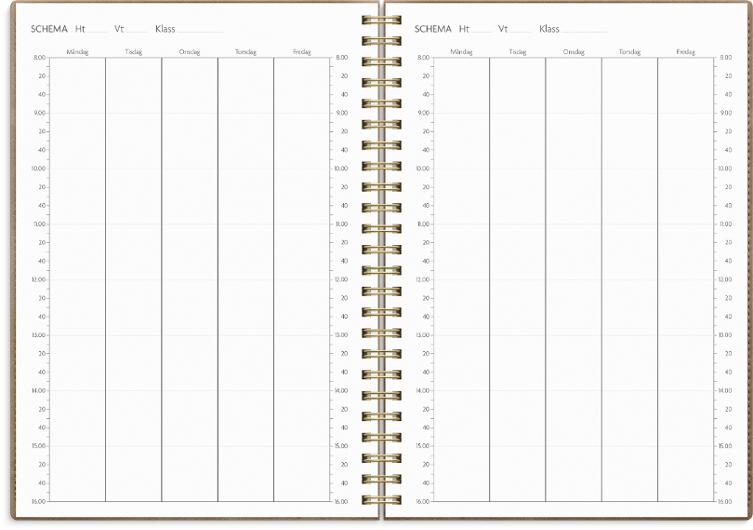Click the 14.00 time label on left page's right edge
The image size is (753, 530).
coord(341,390)
